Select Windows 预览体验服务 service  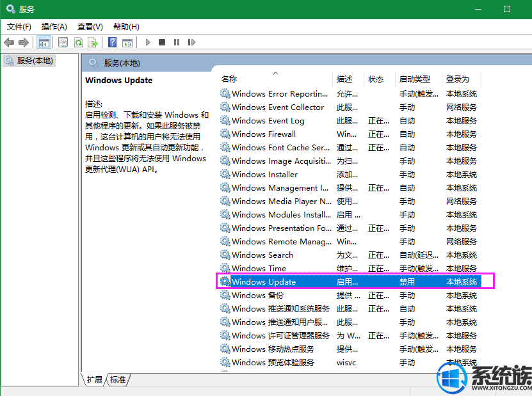click(273, 363)
